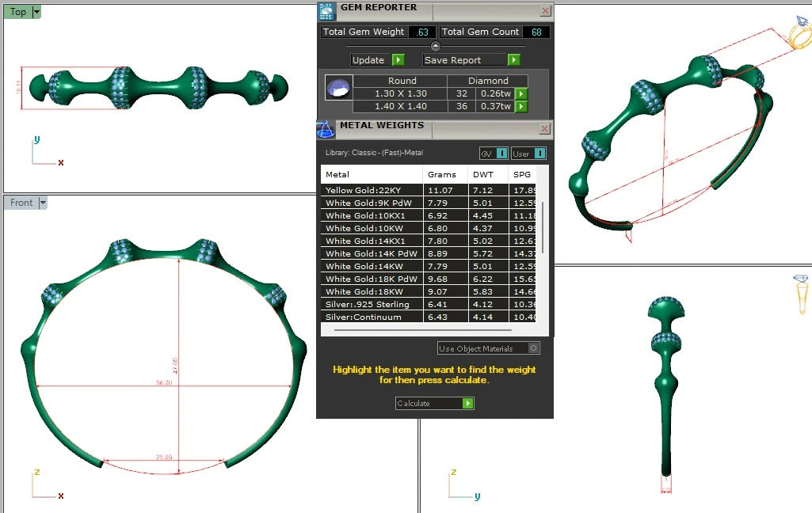Viewport: 812px width, 513px height.
Task: Click the green arrow next to Calculate
Action: [468, 403]
